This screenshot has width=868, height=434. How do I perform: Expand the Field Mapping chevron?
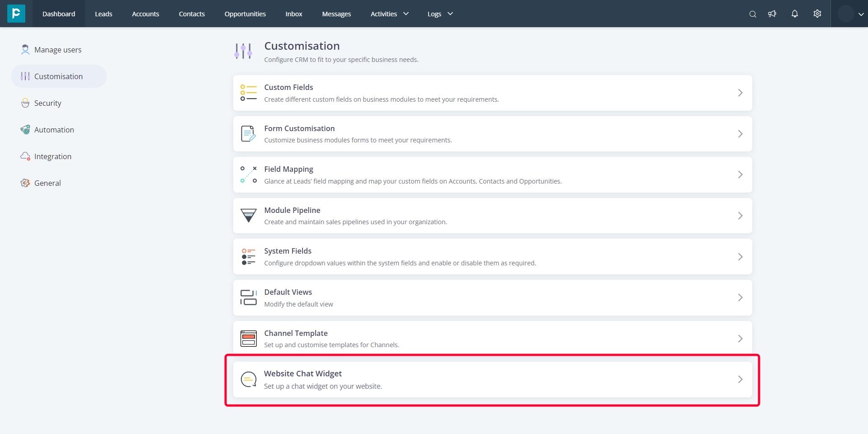(740, 175)
